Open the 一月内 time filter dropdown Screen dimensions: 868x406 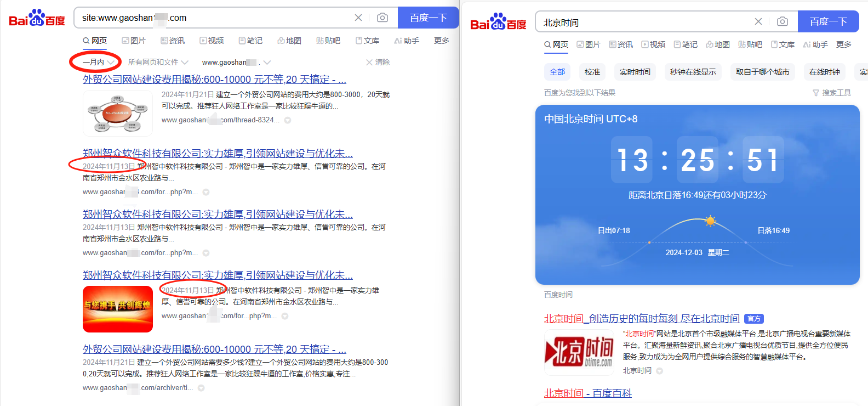click(98, 62)
